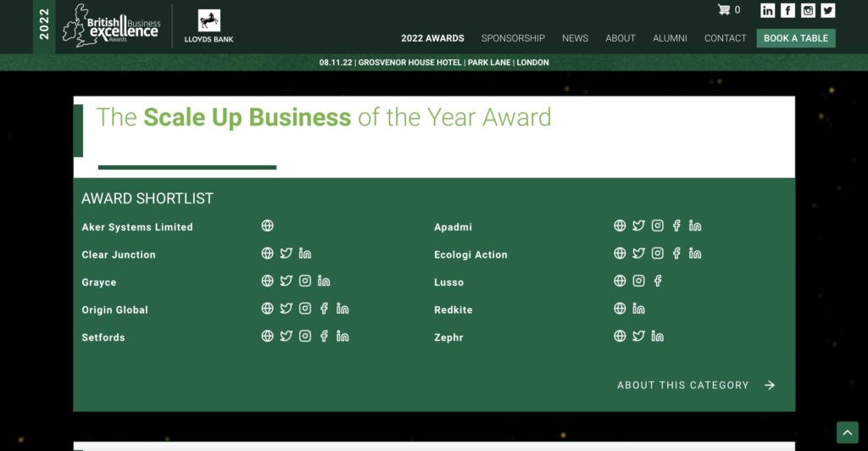
Task: Select the Aker Systems Limited name
Action: point(137,227)
